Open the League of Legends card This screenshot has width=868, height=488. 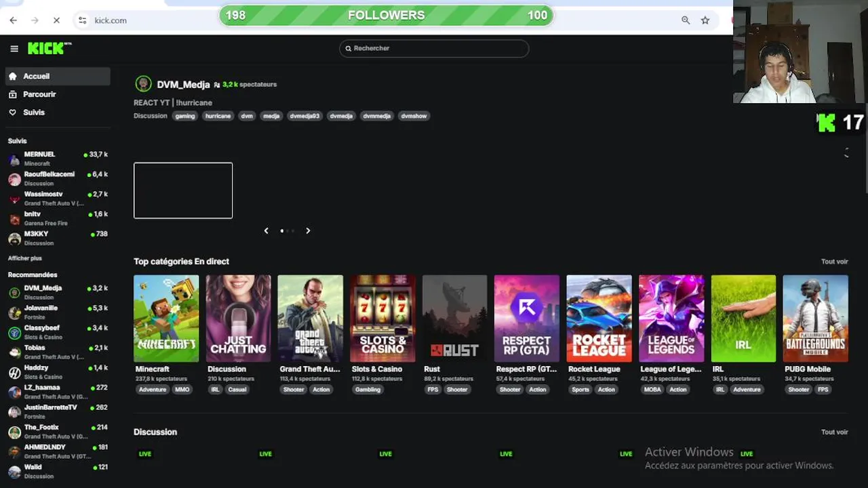671,319
